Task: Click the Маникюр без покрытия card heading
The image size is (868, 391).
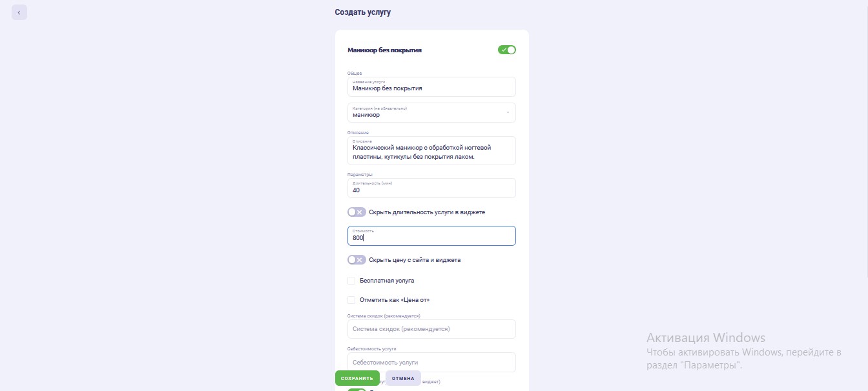Action: (x=384, y=50)
